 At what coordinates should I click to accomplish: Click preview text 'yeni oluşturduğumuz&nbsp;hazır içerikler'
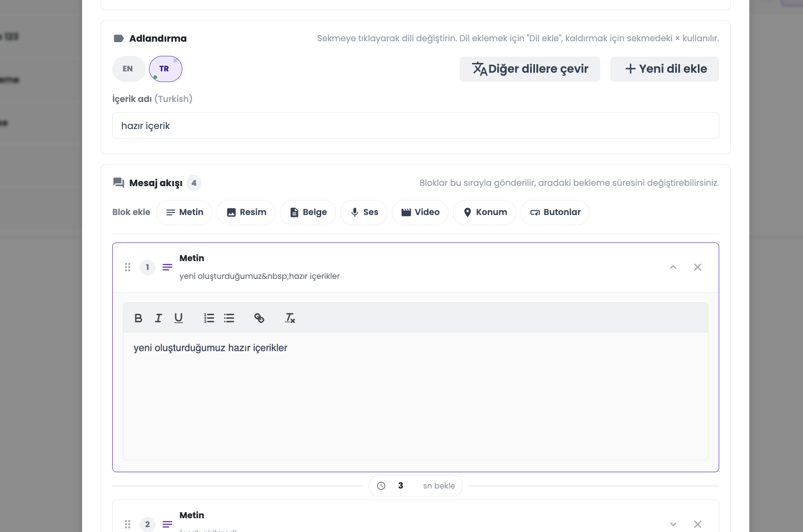[x=260, y=276]
